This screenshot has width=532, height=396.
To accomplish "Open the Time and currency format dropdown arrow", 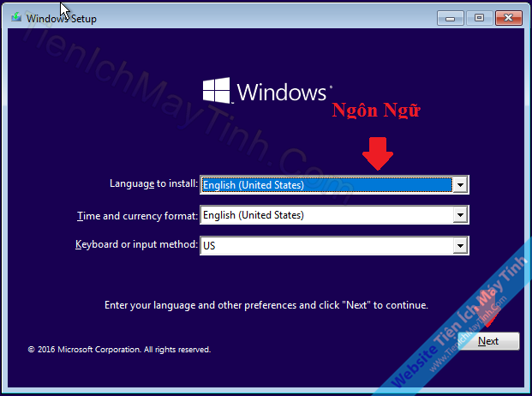I will click(460, 215).
